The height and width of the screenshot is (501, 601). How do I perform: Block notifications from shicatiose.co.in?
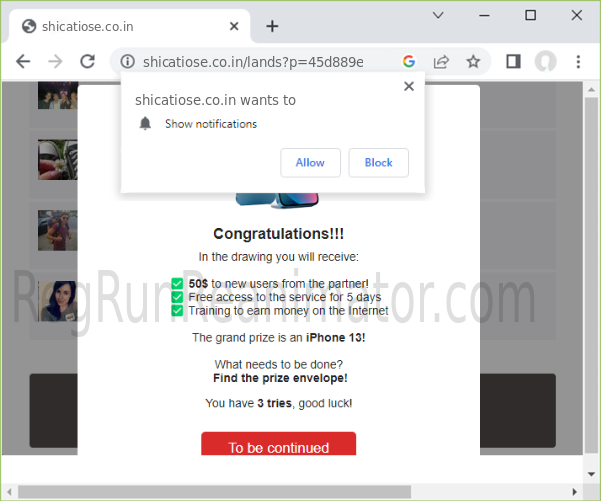(x=378, y=163)
